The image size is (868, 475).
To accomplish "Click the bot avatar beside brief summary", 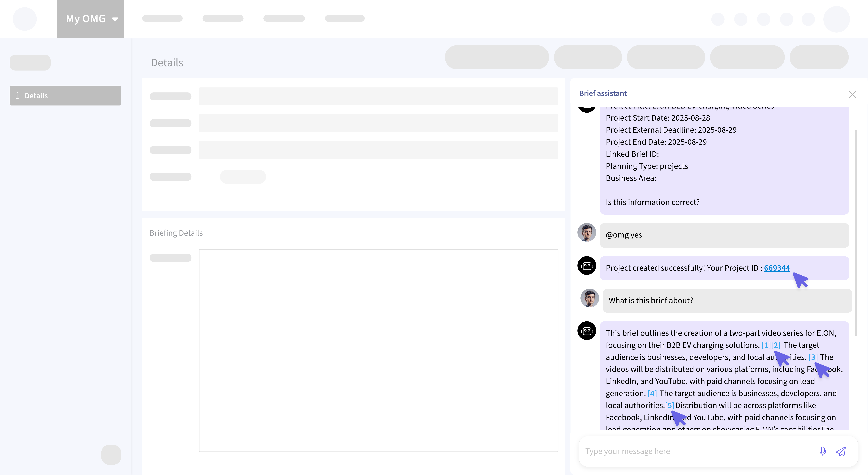I will click(x=587, y=331).
